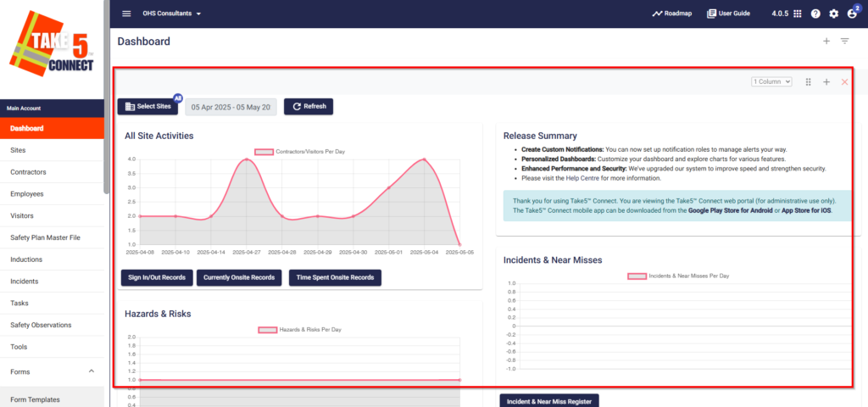Open Inductions in sidebar
868x407 pixels.
pos(52,259)
